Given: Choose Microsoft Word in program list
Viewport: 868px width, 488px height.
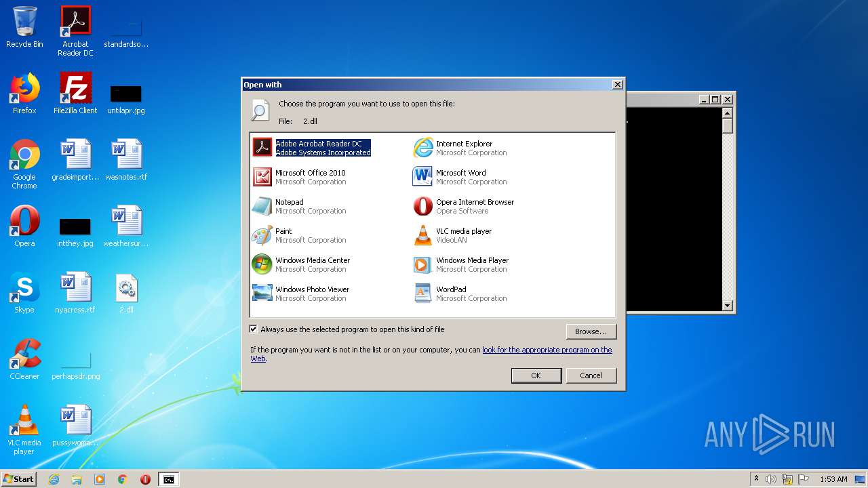Looking at the screenshot, I should (460, 177).
